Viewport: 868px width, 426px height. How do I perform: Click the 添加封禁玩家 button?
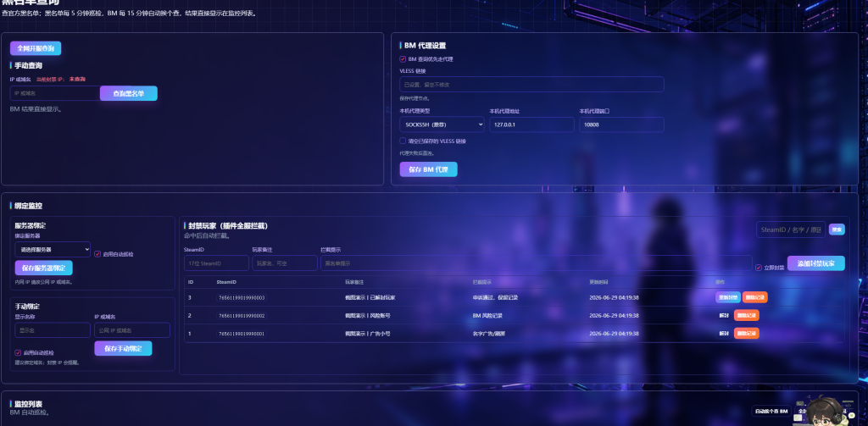tap(816, 263)
